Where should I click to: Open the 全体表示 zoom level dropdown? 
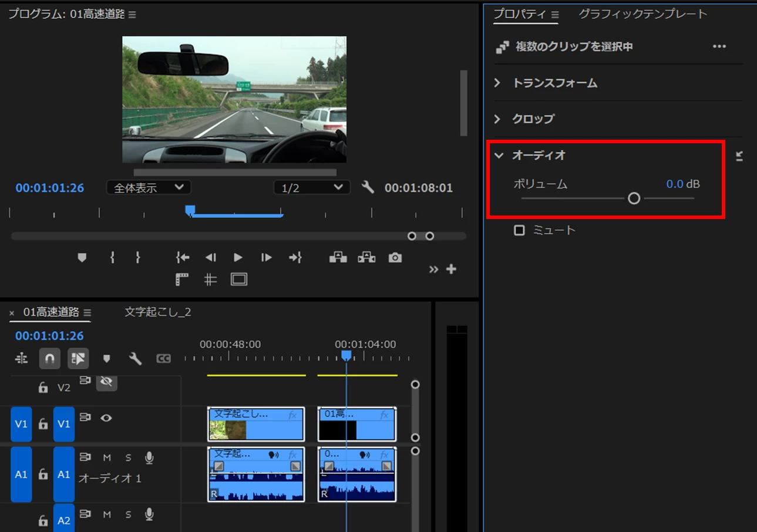point(149,187)
